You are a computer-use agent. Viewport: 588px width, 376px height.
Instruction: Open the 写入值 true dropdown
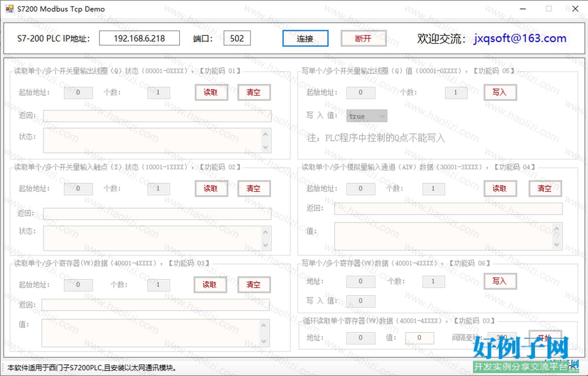pos(367,116)
